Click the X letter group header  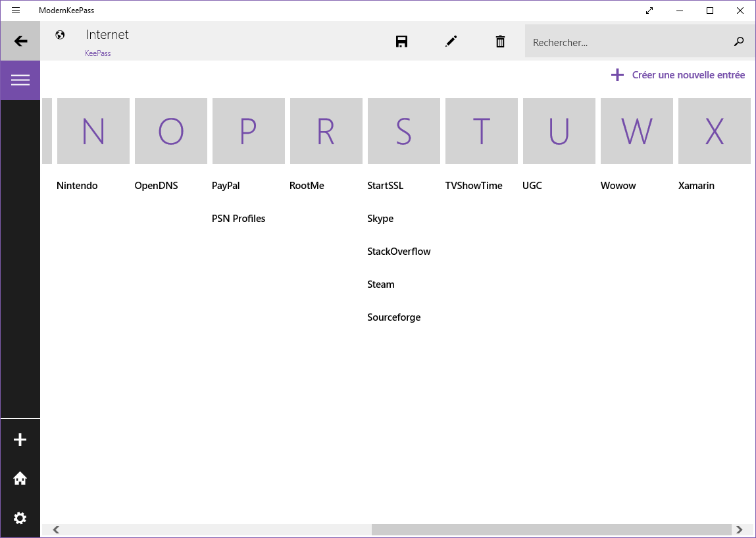click(715, 131)
